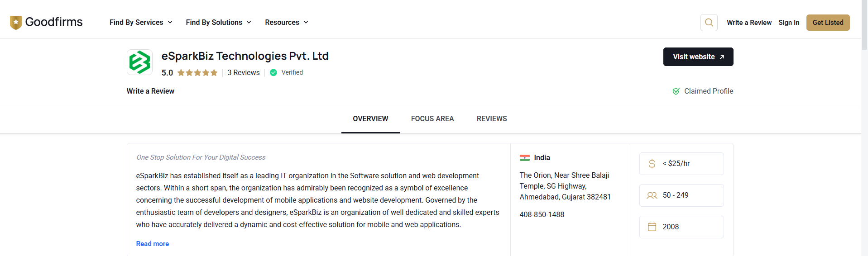Click the eSparkBiz Technologies Pvt. Ltd title
This screenshot has width=868, height=256.
tap(245, 56)
